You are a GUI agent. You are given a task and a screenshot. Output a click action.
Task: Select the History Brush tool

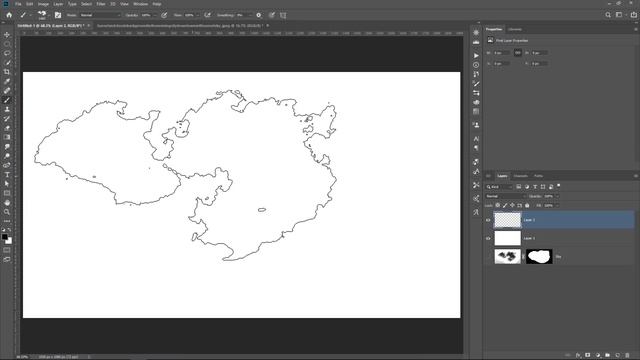pos(7,119)
